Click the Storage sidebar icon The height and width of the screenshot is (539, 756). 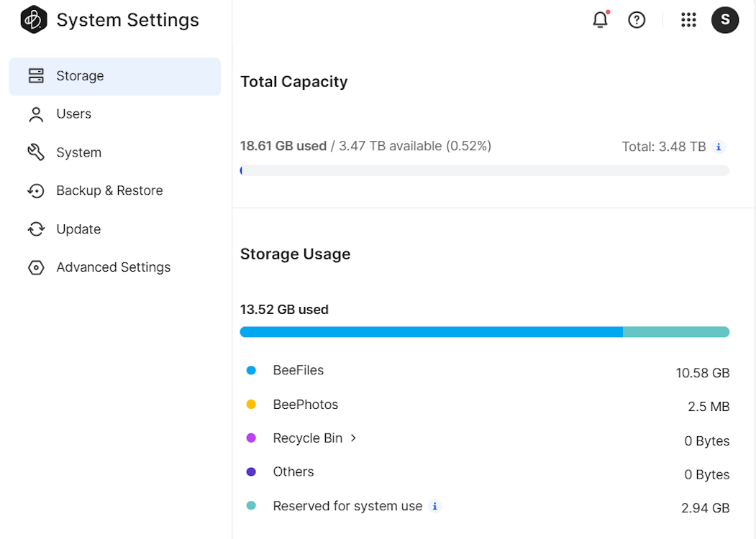pyautogui.click(x=36, y=75)
